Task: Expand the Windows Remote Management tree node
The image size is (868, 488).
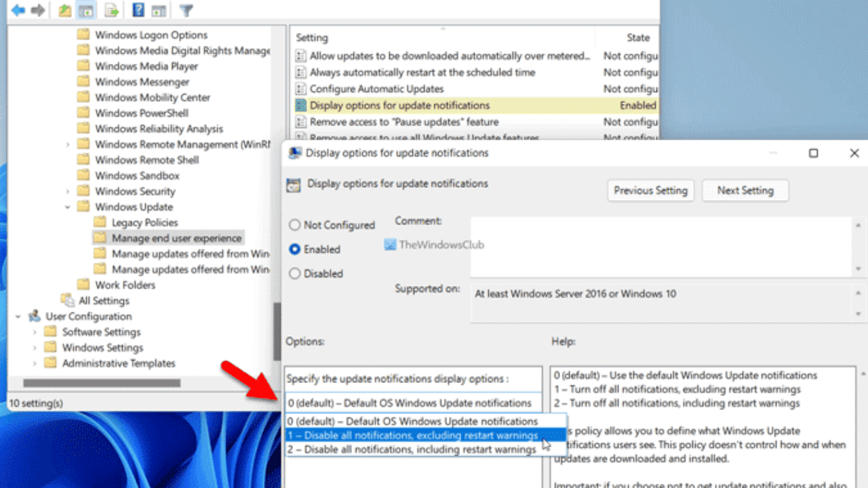Action: pos(68,144)
